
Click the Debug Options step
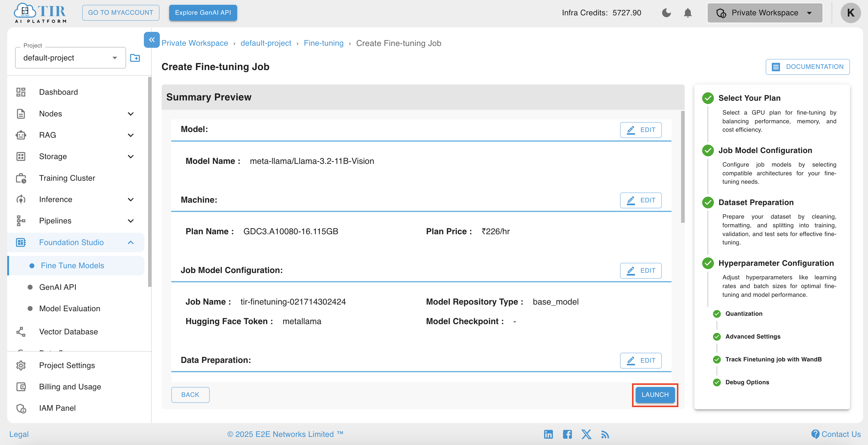[747, 382]
